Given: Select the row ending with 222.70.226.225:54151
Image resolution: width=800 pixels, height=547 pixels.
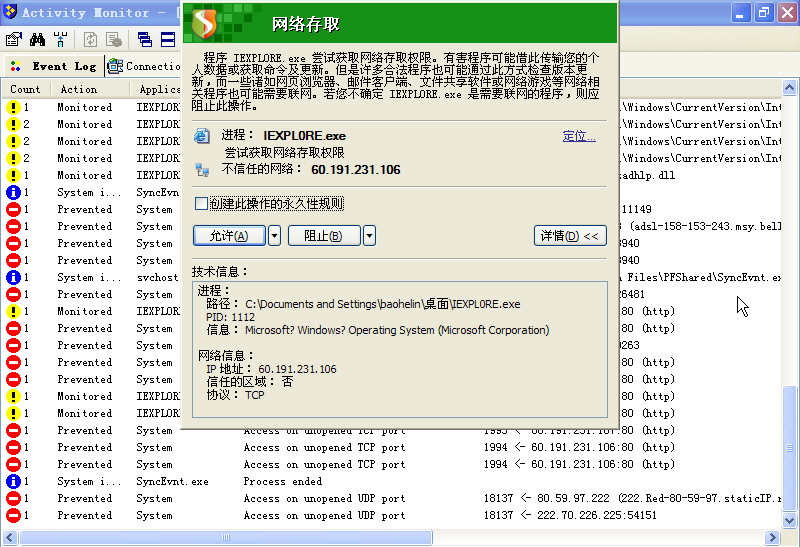Looking at the screenshot, I should [393, 515].
